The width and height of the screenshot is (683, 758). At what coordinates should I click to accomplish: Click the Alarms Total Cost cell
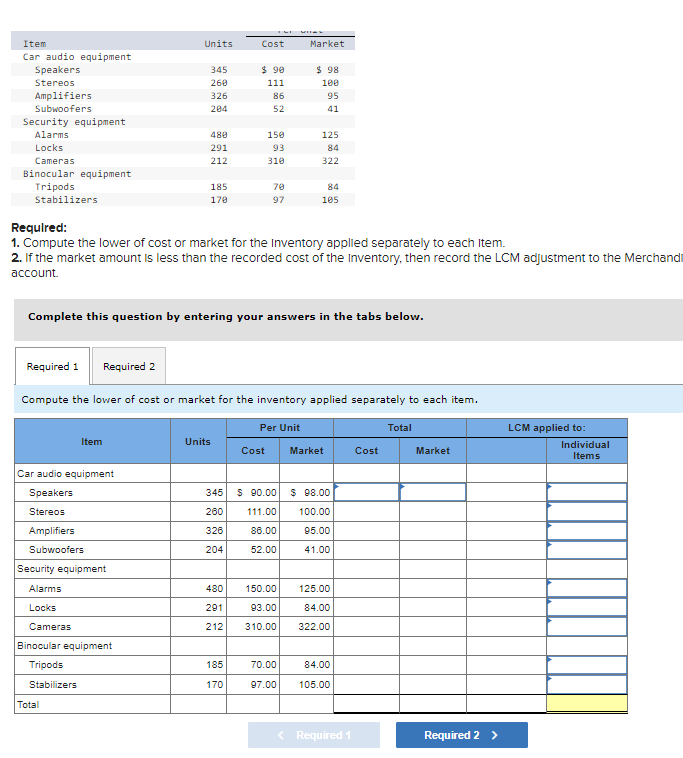point(366,588)
